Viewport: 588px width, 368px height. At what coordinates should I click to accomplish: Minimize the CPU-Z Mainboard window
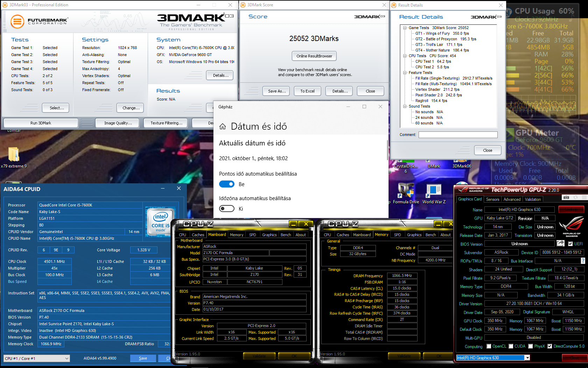click(x=293, y=224)
